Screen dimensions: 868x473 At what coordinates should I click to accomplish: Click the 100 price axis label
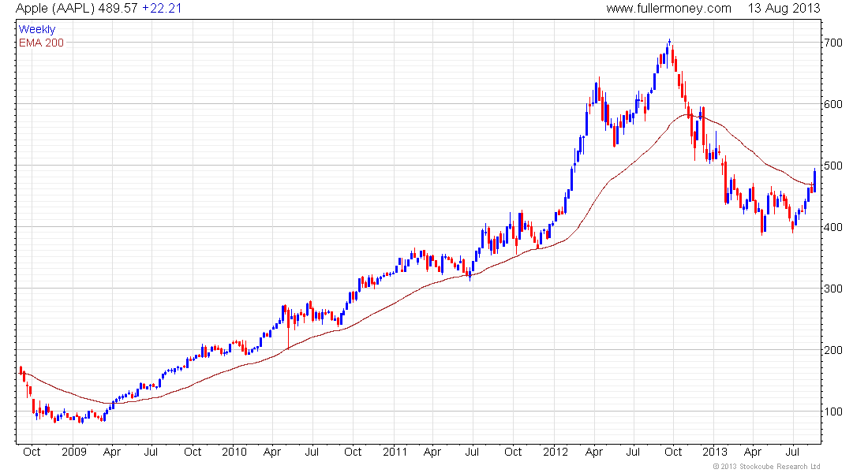[x=832, y=411]
